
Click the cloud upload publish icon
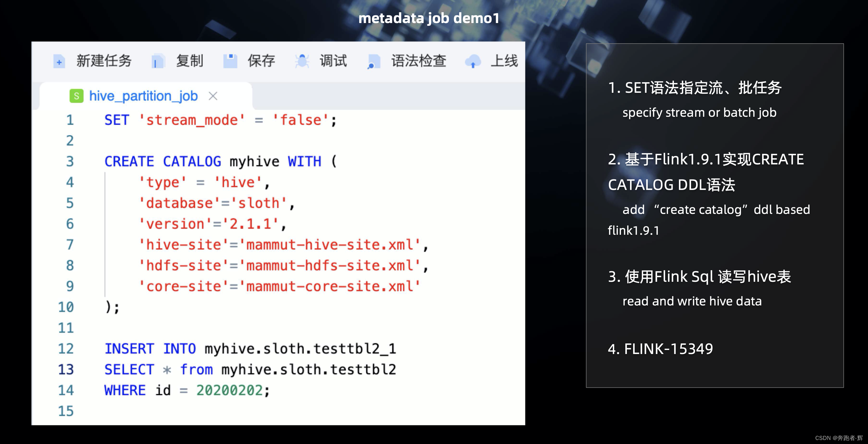click(473, 62)
